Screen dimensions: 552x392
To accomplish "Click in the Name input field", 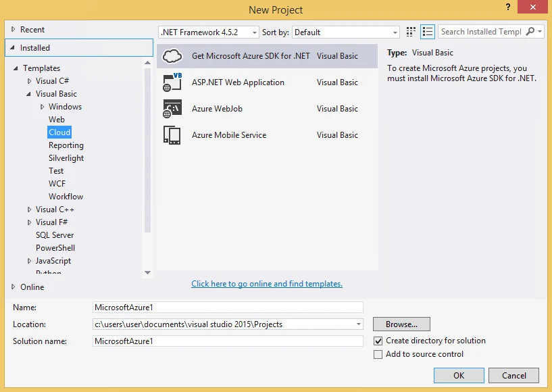I will [x=228, y=307].
